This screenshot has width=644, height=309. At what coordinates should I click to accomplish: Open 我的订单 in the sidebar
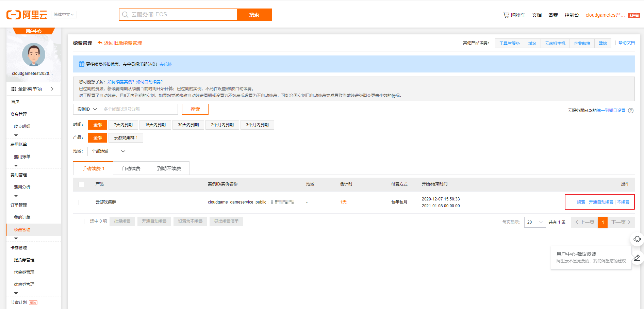(22, 217)
